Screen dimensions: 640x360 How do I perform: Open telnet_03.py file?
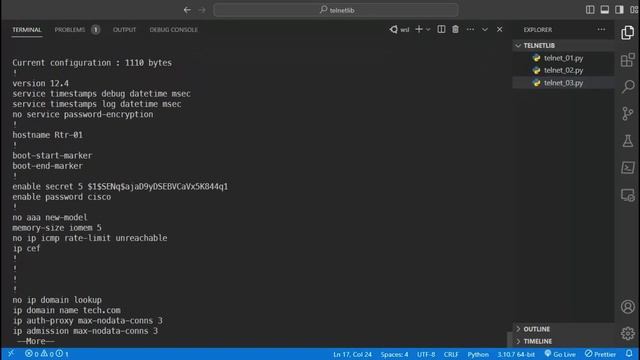pyautogui.click(x=563, y=82)
